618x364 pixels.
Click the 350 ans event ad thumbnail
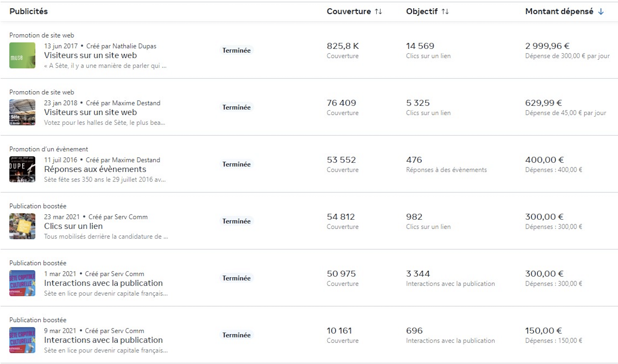22,169
